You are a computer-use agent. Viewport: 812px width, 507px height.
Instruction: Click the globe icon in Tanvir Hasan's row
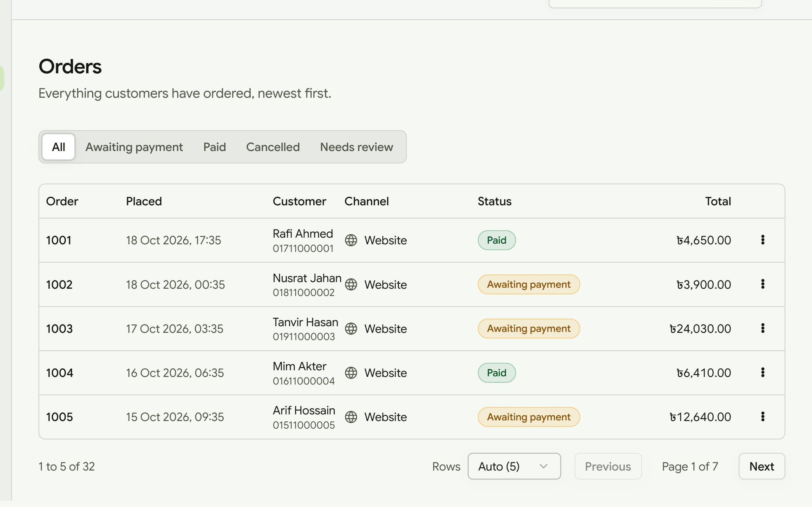[x=351, y=329]
